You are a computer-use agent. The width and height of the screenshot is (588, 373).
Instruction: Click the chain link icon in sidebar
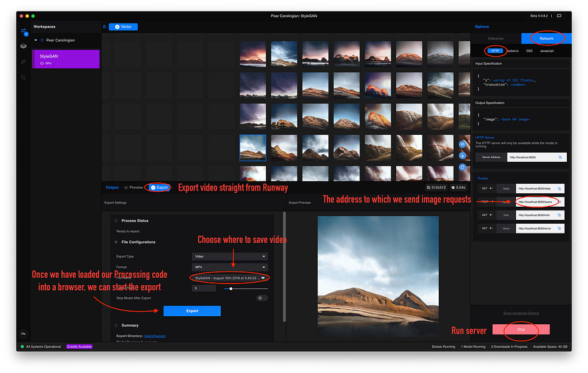[x=23, y=61]
